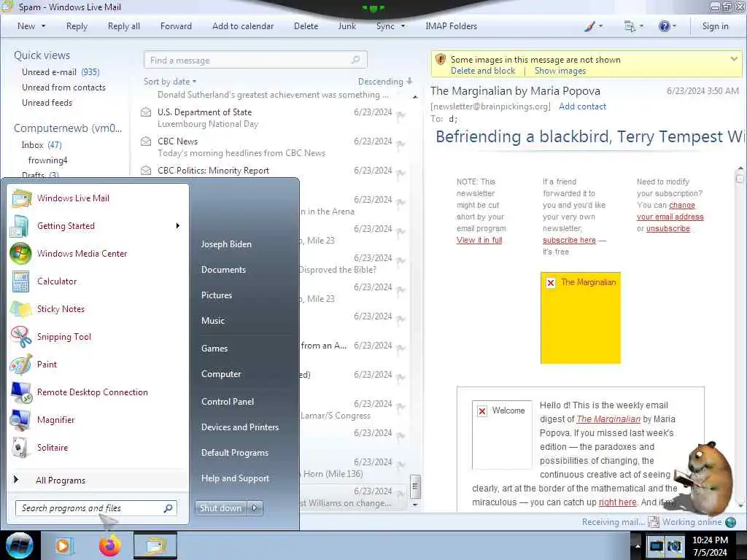747x560 pixels.
Task: Click Sign in
Action: (715, 26)
